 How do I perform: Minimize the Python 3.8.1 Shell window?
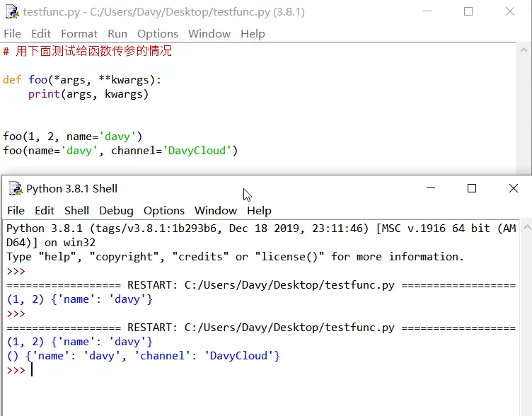click(431, 188)
